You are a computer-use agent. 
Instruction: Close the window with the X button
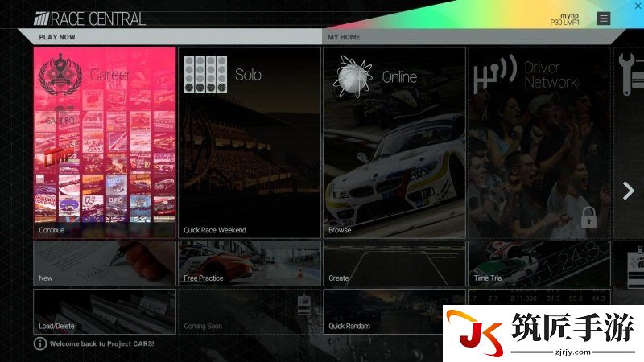(x=638, y=6)
